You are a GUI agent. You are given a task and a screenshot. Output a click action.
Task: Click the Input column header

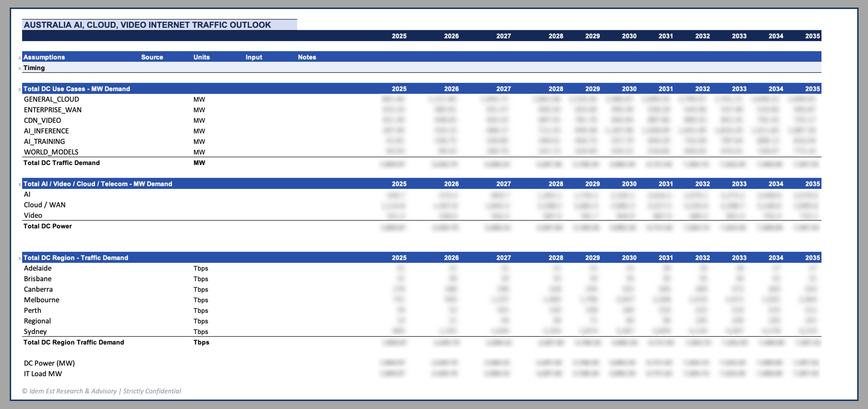point(254,57)
